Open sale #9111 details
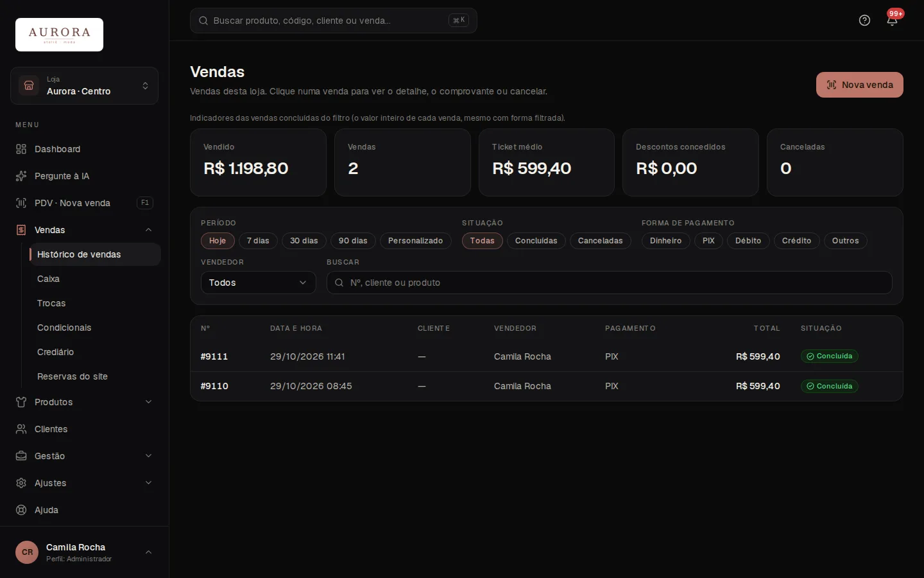 (x=547, y=356)
